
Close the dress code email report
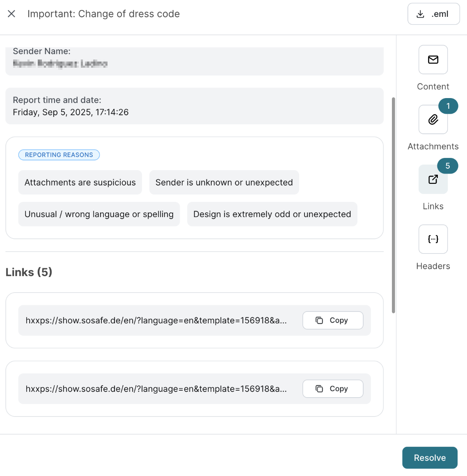(11, 14)
